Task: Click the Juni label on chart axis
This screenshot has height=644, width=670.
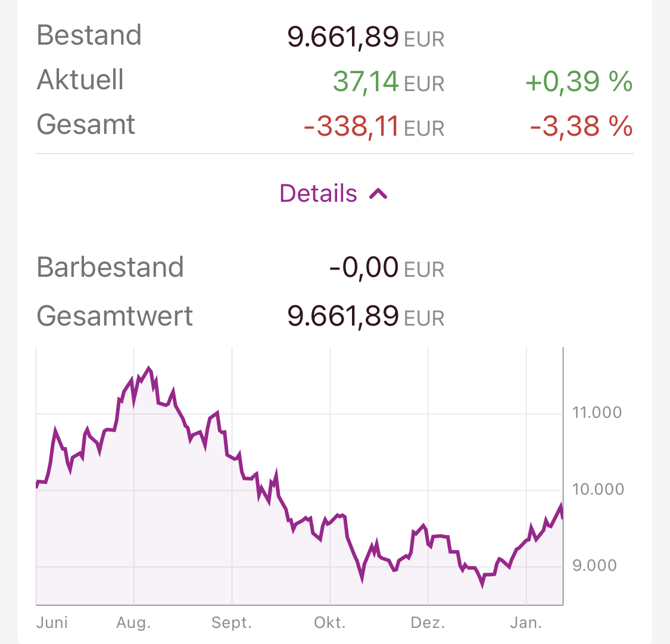Action: [52, 623]
